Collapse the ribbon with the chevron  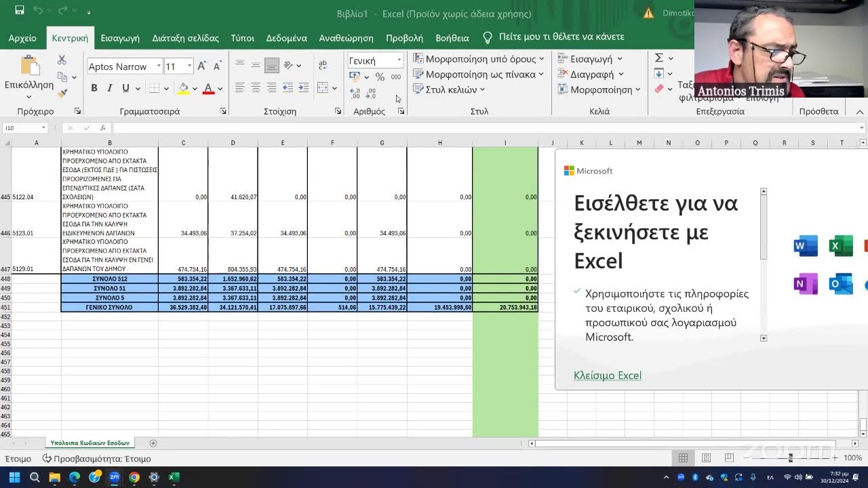pyautogui.click(x=860, y=112)
